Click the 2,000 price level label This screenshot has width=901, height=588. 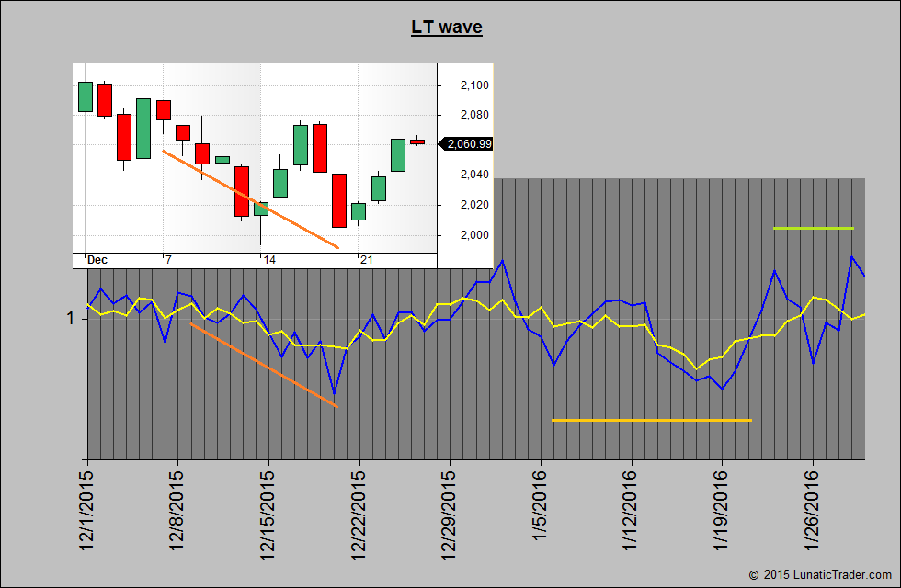click(x=474, y=235)
